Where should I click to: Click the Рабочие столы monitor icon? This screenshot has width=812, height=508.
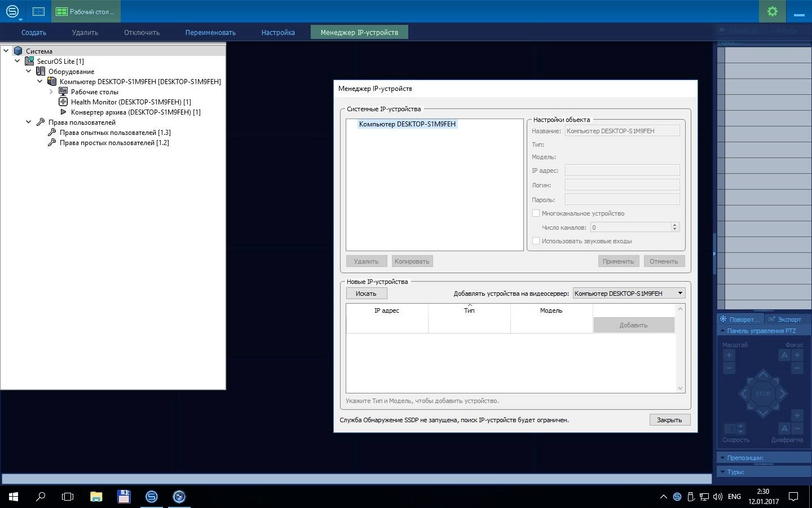pyautogui.click(x=63, y=91)
